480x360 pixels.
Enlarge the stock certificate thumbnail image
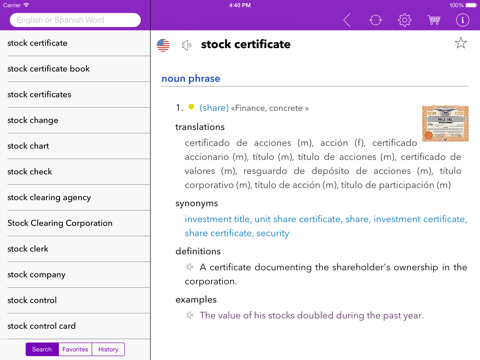(445, 123)
